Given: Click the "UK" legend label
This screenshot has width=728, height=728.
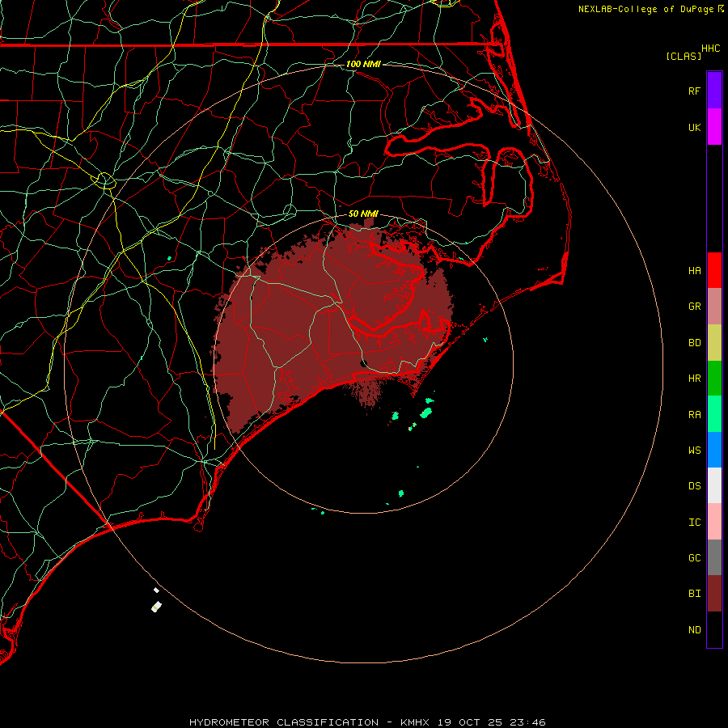Looking at the screenshot, I should pos(694,127).
